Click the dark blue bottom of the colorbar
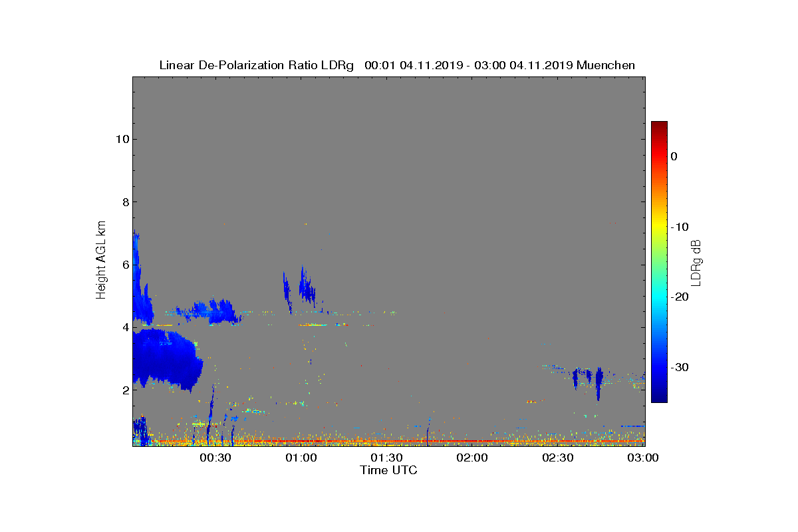 [659, 398]
